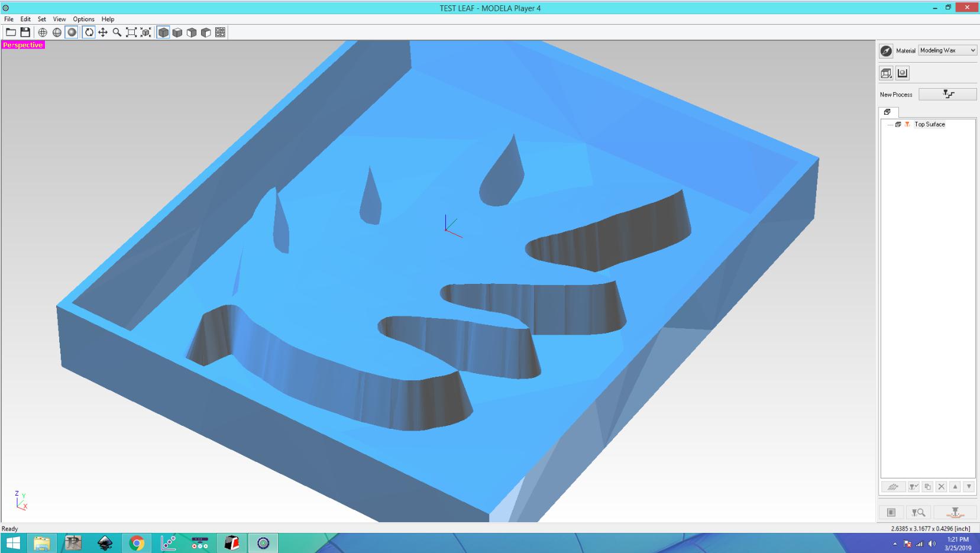Click the tool check button below process list
The image size is (980, 553).
tap(914, 487)
